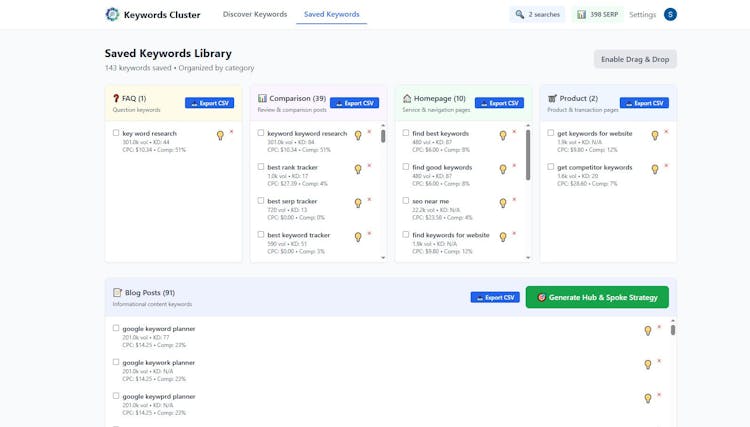This screenshot has height=427, width=750.
Task: Click the 398 SERP credits badge
Action: coord(599,14)
